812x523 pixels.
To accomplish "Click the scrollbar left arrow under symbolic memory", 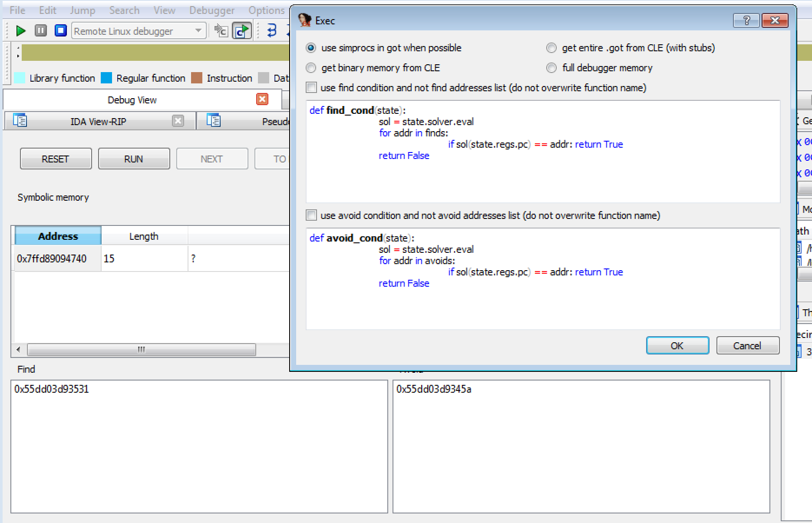I will point(18,350).
